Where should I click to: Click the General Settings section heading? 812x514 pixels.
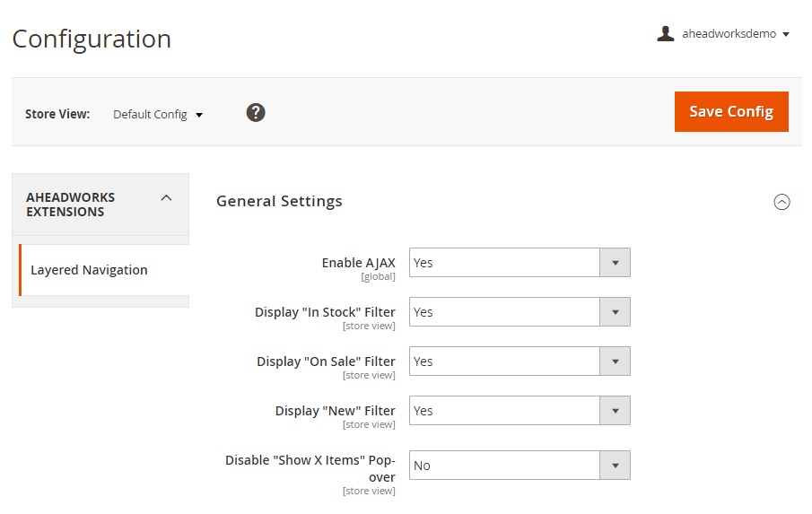[x=279, y=201]
